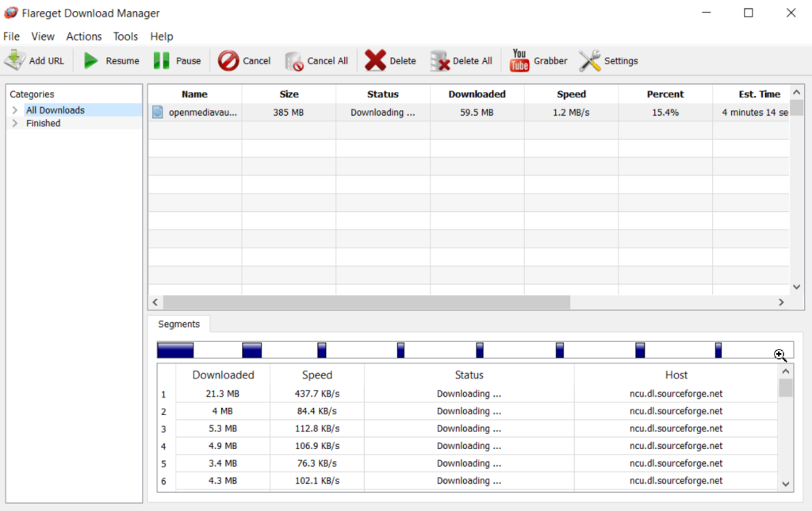Sort downloads by Size column header
The width and height of the screenshot is (812, 511).
coord(289,94)
